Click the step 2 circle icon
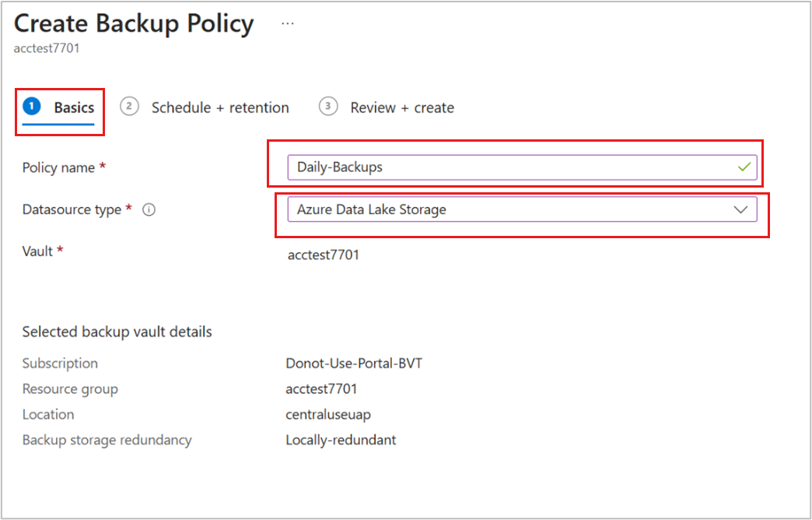The width and height of the screenshot is (812, 520). tap(129, 107)
